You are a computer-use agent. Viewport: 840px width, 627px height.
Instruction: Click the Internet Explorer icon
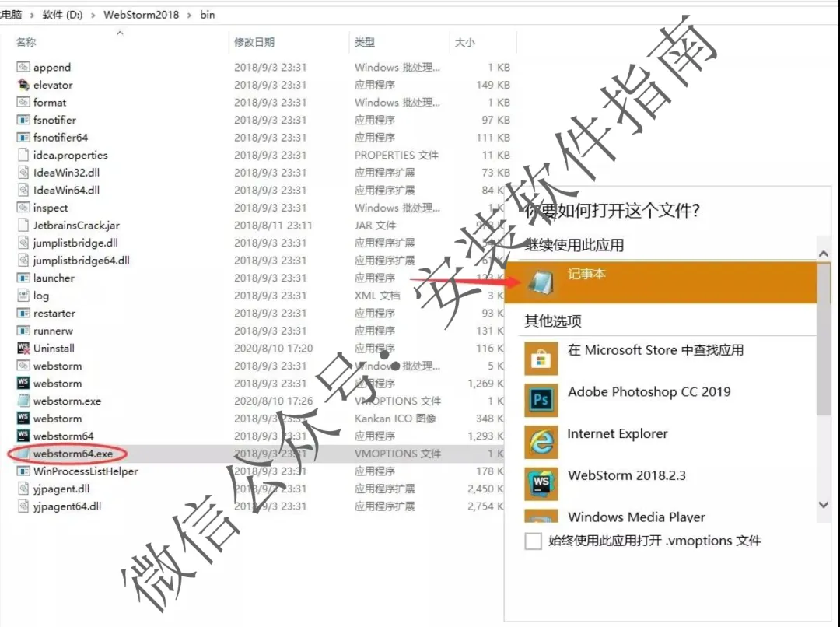pos(541,442)
